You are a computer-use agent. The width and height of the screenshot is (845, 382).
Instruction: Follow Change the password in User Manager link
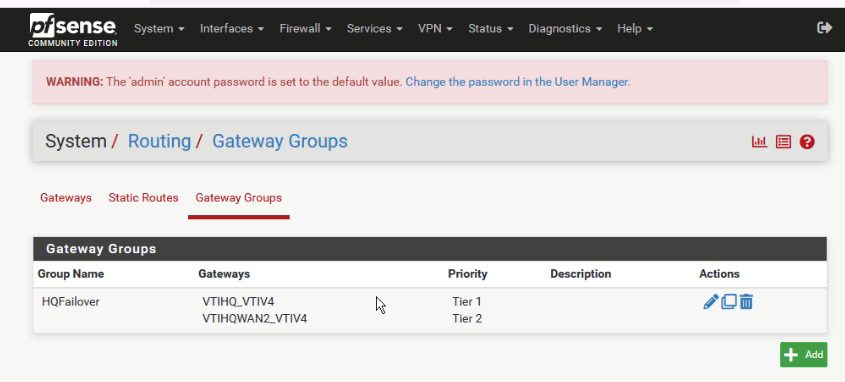pyautogui.click(x=518, y=82)
